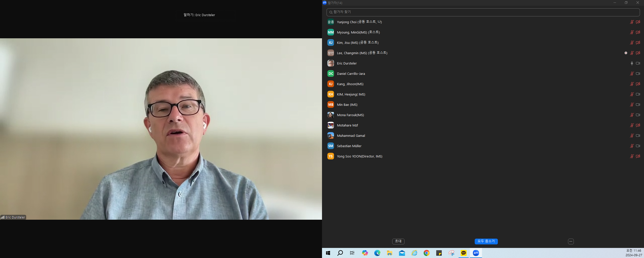Click muted mic icon for Daniel Carrillo-Jara
Image resolution: width=644 pixels, height=258 pixels.
[632, 74]
